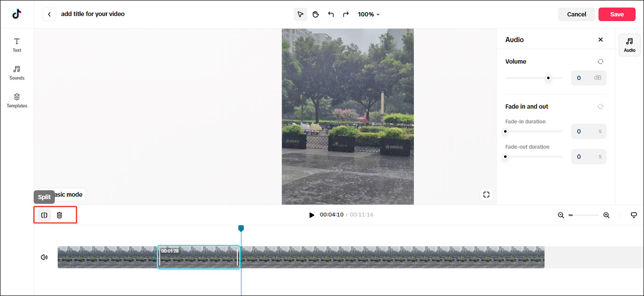Reset the Fade in and out setting
The height and width of the screenshot is (296, 644).
(x=600, y=107)
